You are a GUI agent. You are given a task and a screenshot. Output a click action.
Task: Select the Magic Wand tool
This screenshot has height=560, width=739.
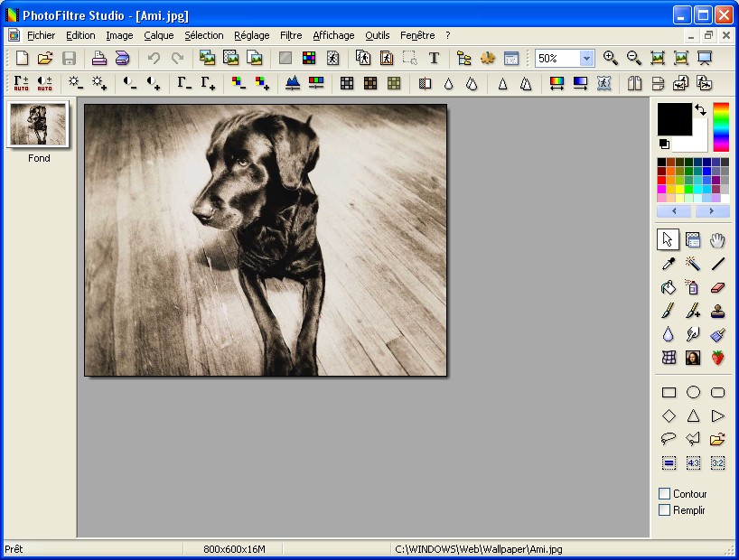693,264
